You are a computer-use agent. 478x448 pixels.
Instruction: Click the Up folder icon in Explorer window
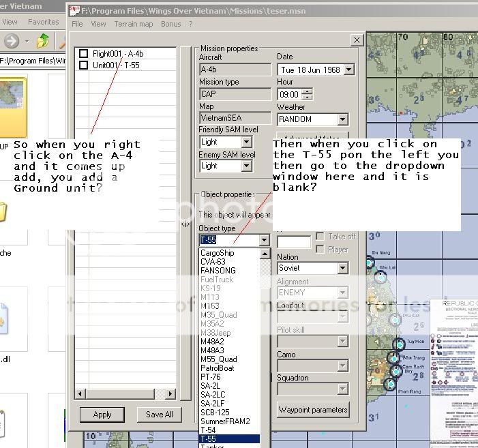tap(43, 41)
